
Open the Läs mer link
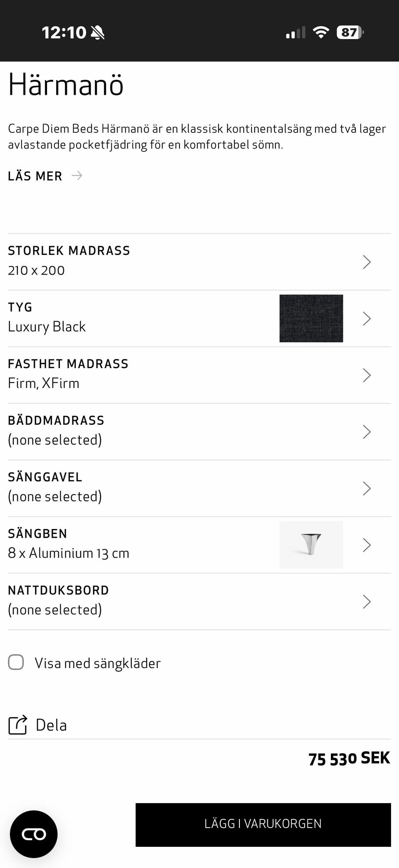pyautogui.click(x=35, y=176)
